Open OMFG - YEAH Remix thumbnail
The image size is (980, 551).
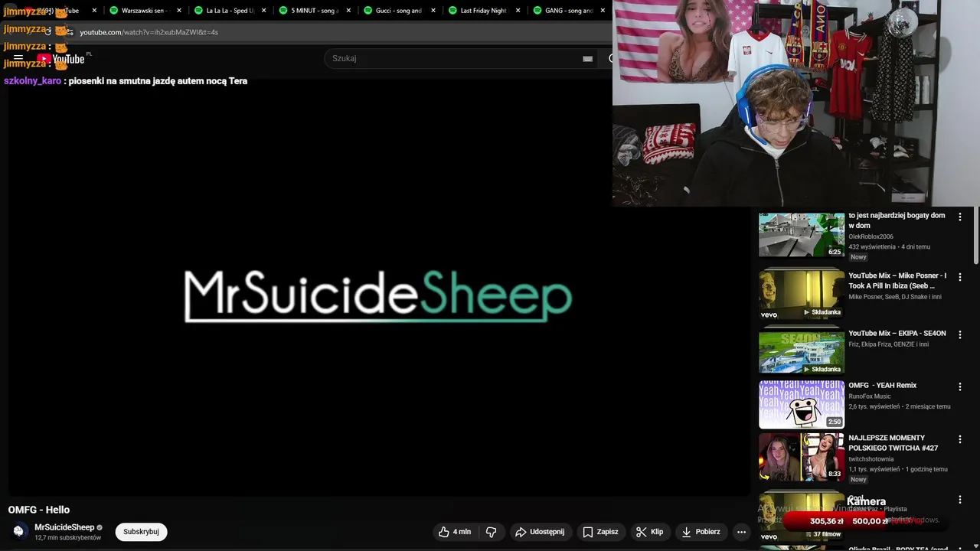coord(802,405)
